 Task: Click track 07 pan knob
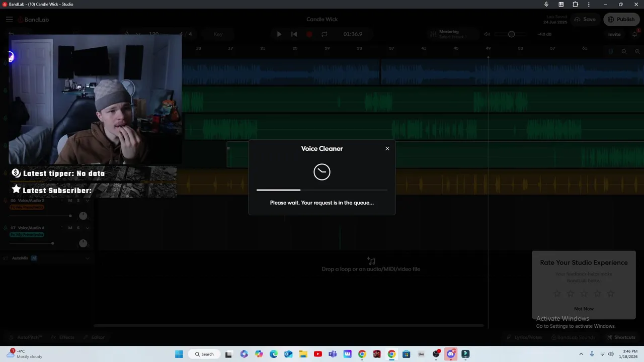click(83, 243)
